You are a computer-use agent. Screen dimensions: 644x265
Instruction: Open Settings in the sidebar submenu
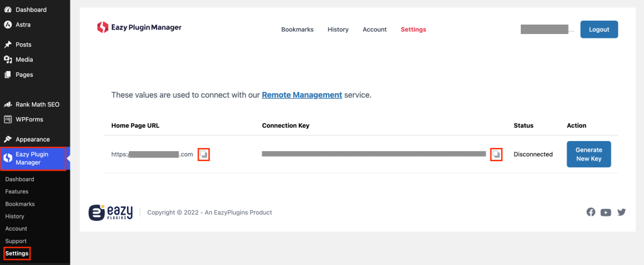[x=17, y=254]
